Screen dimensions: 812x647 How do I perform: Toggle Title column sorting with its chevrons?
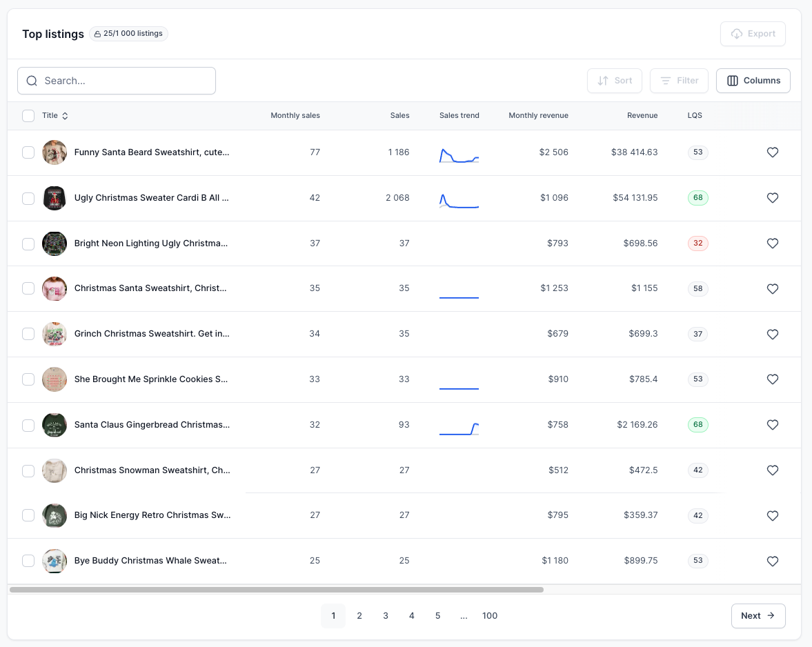pos(65,115)
